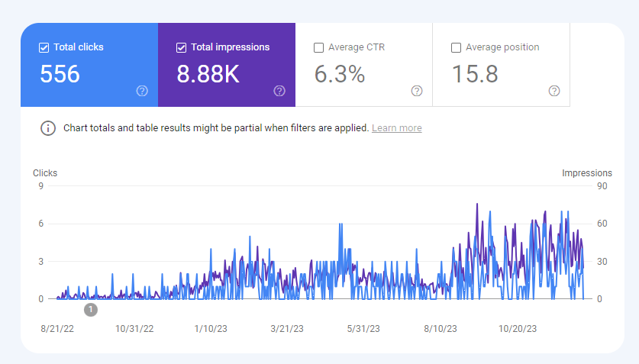Viewport: 639px width, 364px height.
Task: Click the 8/10/23 date label
Action: click(441, 329)
